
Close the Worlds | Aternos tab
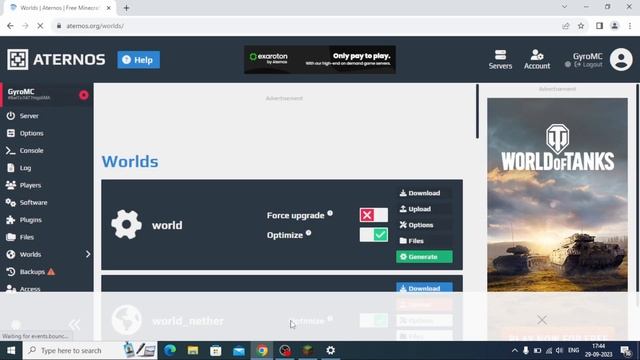tap(109, 8)
